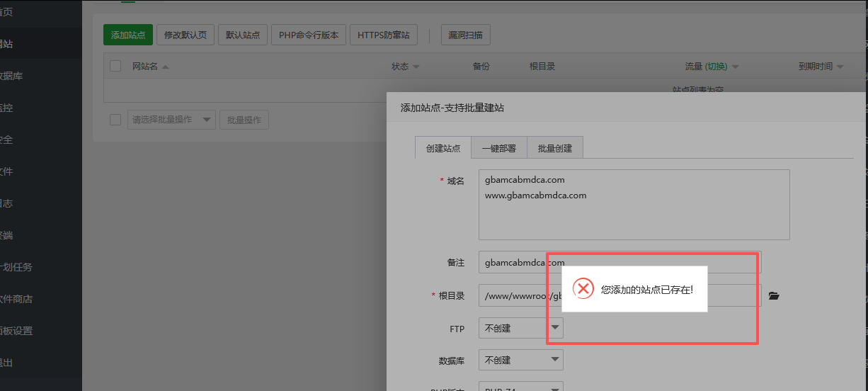Open the 请选择批量操作 dropdown
868x391 pixels.
[171, 120]
